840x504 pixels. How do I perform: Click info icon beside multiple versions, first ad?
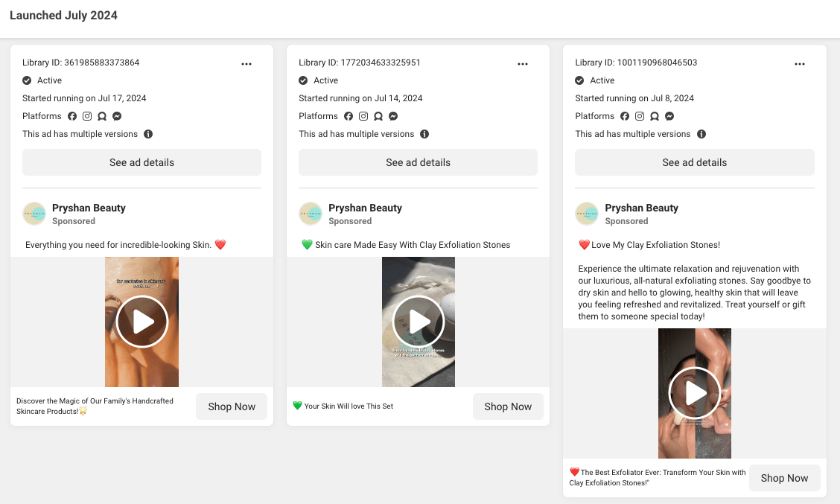coord(148,134)
